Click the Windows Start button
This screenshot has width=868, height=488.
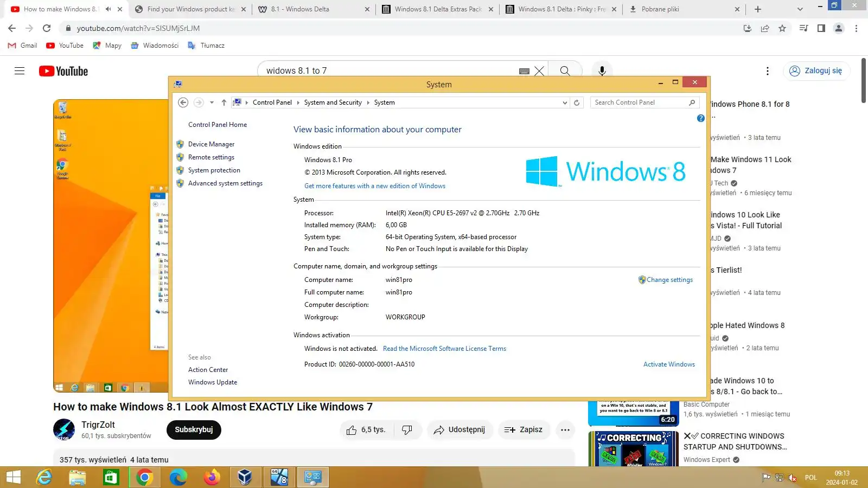point(13,477)
